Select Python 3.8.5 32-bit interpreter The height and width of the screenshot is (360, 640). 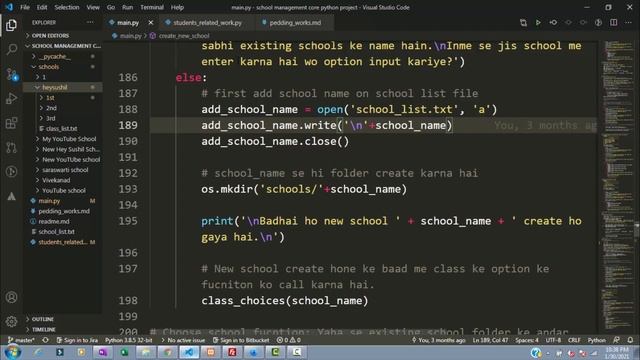[x=129, y=340]
